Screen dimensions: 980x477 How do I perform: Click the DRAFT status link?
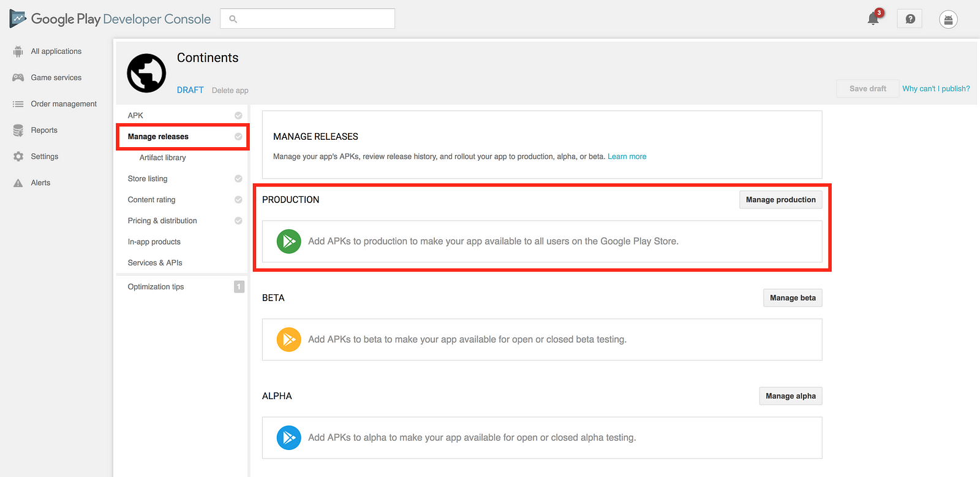click(190, 90)
